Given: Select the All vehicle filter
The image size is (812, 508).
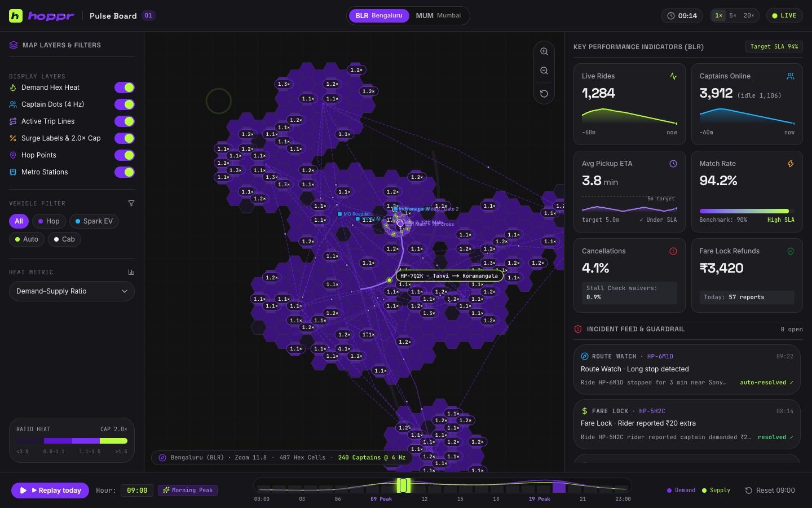Looking at the screenshot, I should [19, 221].
